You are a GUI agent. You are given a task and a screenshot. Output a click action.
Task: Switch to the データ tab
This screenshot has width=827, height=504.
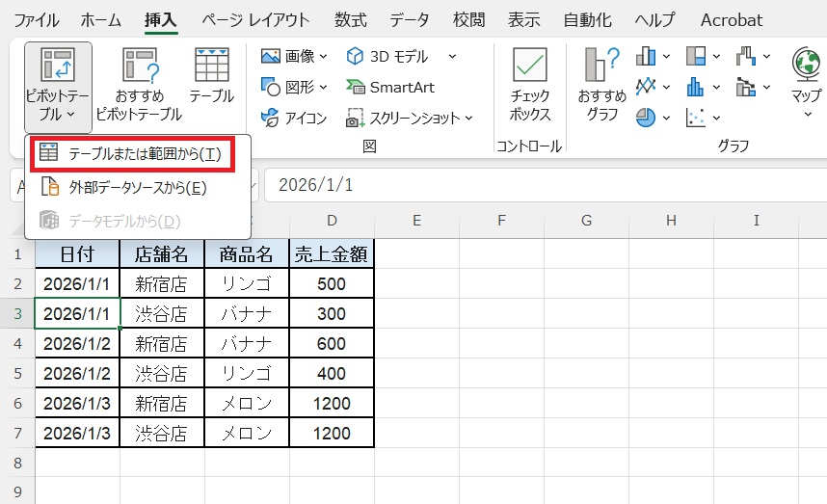[x=410, y=20]
